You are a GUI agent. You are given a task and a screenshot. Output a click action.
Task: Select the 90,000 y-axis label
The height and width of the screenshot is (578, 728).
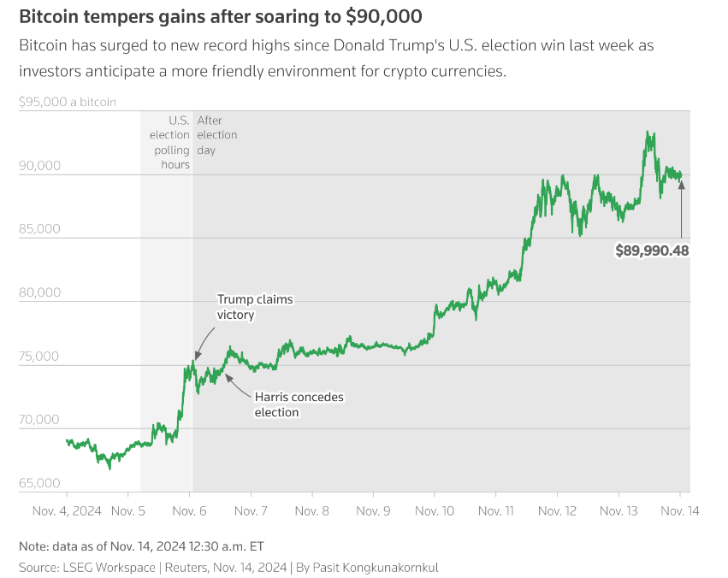[39, 166]
